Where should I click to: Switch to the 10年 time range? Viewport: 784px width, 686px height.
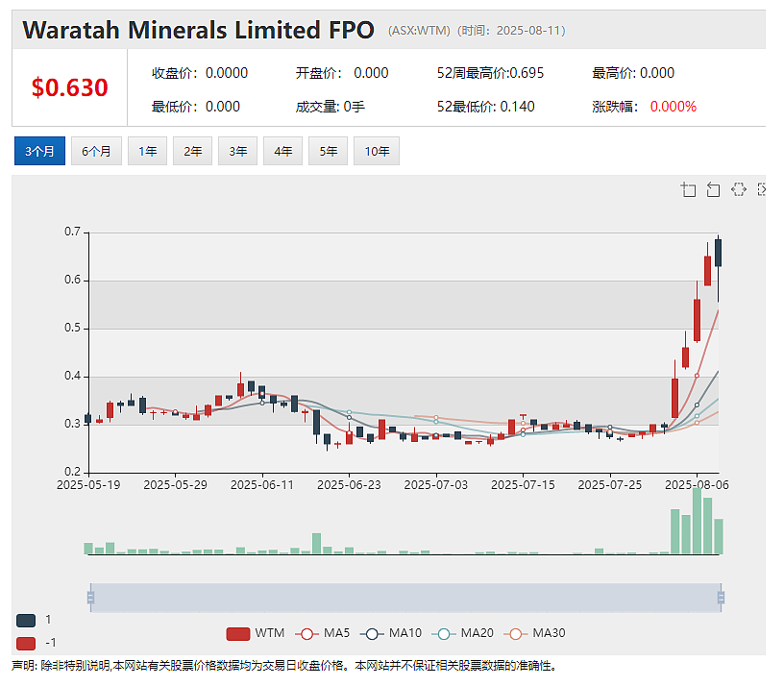(377, 151)
